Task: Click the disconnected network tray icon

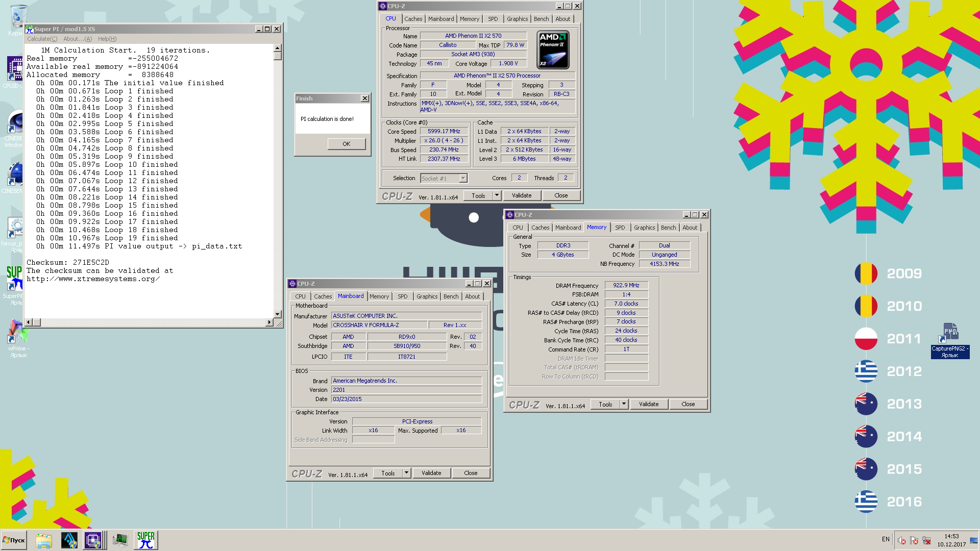Action: click(926, 541)
